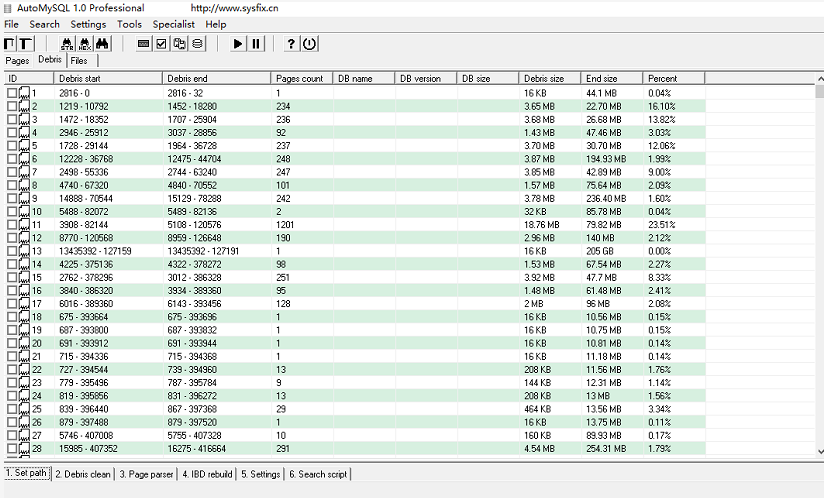Sort by the Percent column header
The image size is (824, 498).
click(x=674, y=78)
